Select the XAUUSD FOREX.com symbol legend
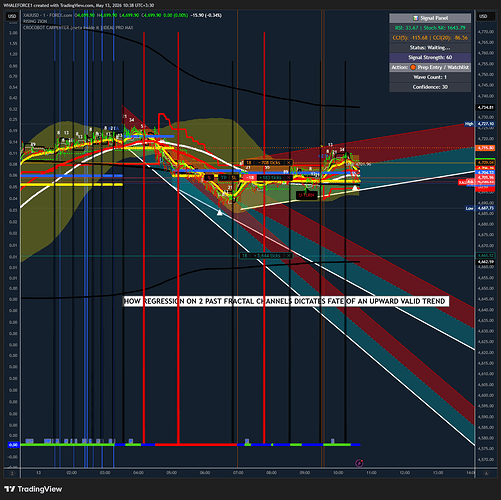The height and width of the screenshot is (500, 501). [x=47, y=15]
